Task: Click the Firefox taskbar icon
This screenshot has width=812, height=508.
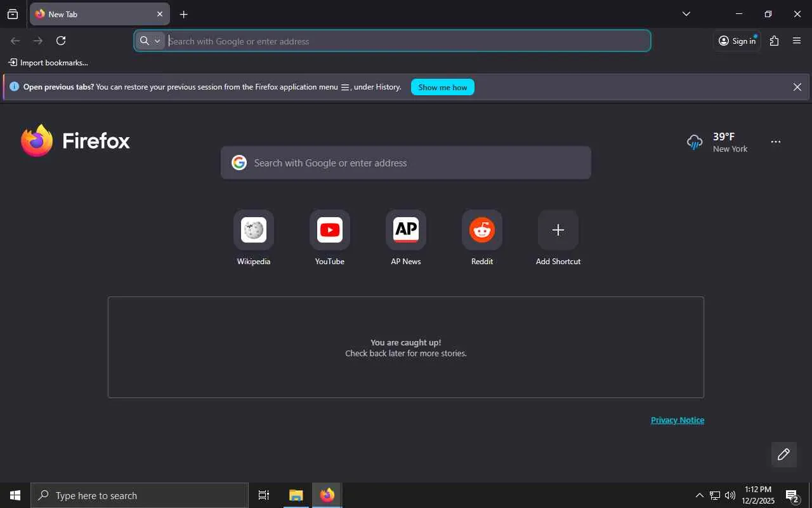Action: [327, 496]
